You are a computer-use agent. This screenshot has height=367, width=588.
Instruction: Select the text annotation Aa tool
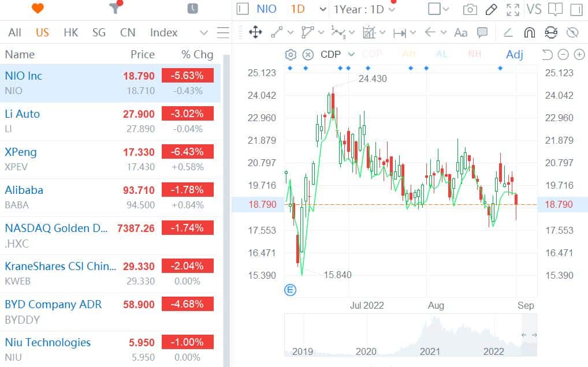[460, 32]
